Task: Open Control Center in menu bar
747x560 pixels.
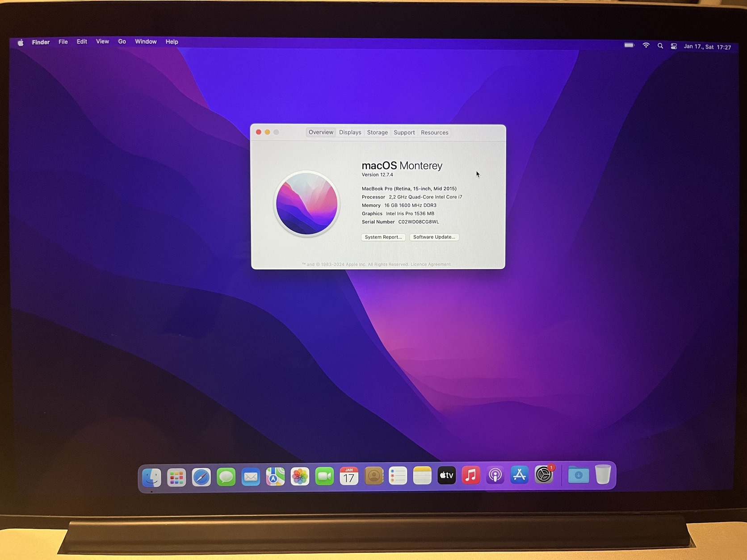Action: pyautogui.click(x=674, y=46)
